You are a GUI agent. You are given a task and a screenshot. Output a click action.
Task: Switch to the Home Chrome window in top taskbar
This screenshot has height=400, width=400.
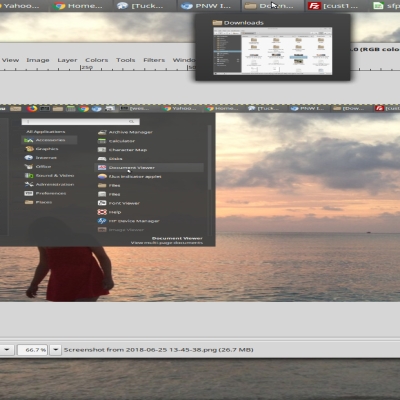(78, 6)
